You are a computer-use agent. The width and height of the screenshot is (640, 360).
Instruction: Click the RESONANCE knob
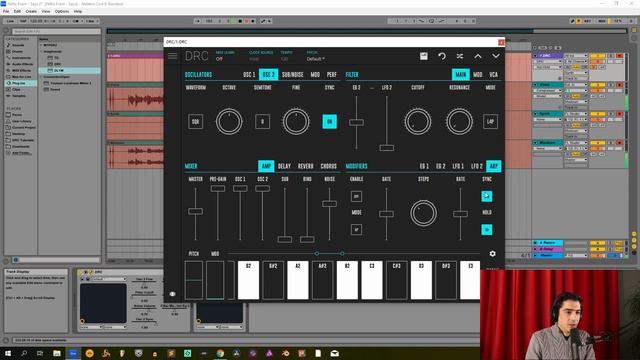coord(459,122)
